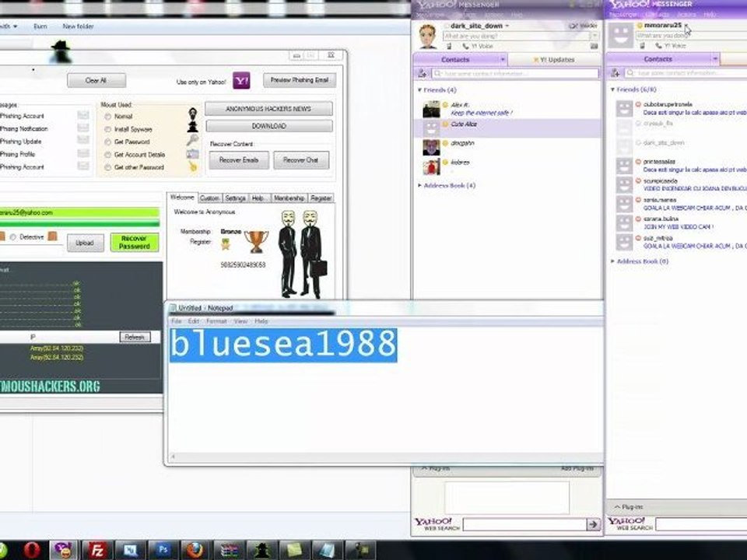This screenshot has width=747, height=560.
Task: Click the envelope icon next to Phising Notification
Action: [83, 128]
